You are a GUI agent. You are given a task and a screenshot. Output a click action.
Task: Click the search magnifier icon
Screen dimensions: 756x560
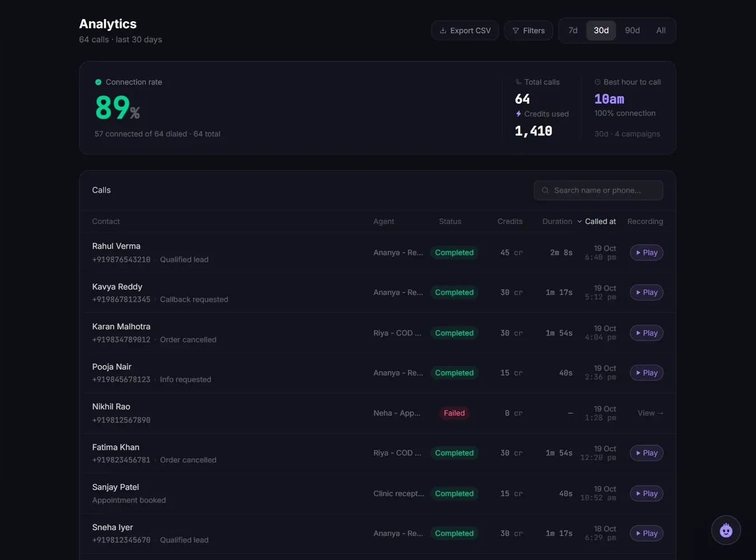[x=545, y=190]
